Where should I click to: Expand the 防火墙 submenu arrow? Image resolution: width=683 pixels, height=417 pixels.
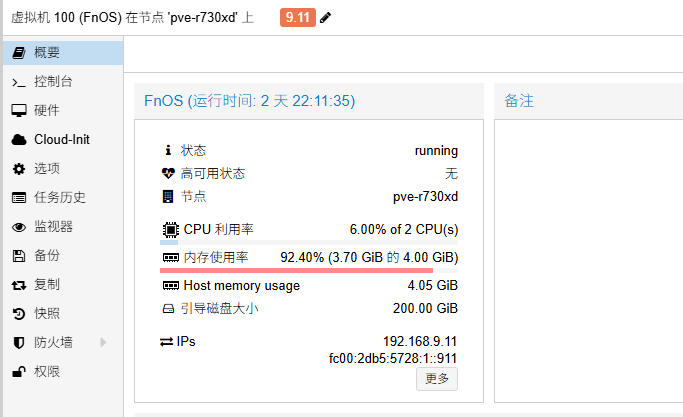(103, 343)
